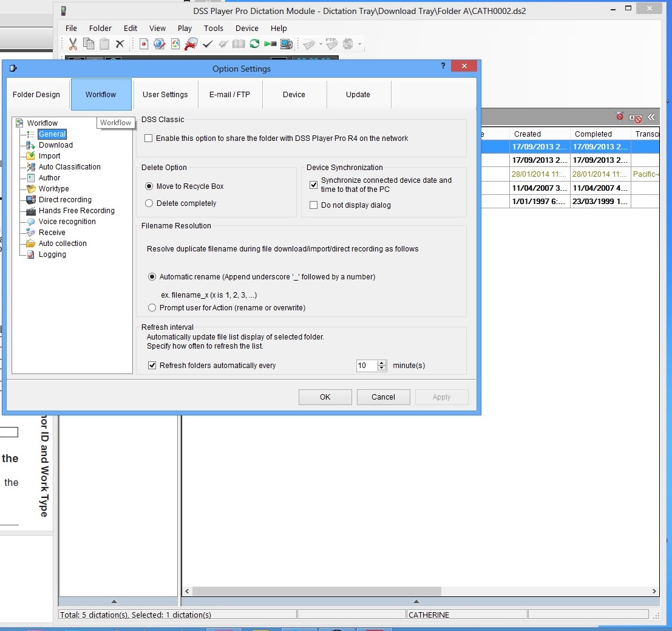Viewport: 672px width, 631px height.
Task: Click the blue globe edit toolbar icon
Action: 160,44
